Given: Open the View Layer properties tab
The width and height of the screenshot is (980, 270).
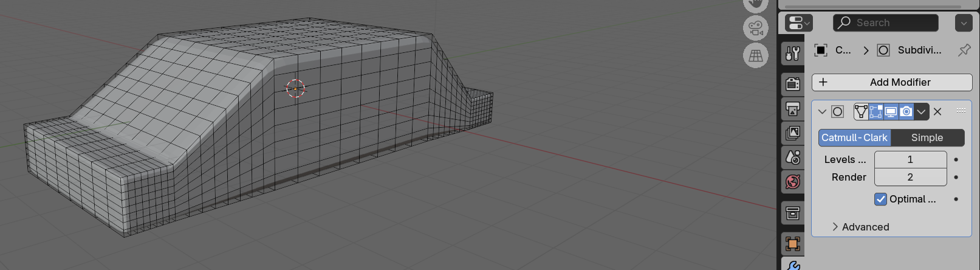Looking at the screenshot, I should pos(792,133).
